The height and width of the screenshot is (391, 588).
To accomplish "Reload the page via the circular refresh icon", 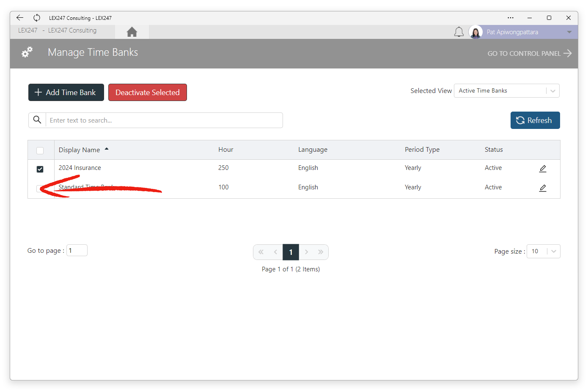I will [37, 18].
